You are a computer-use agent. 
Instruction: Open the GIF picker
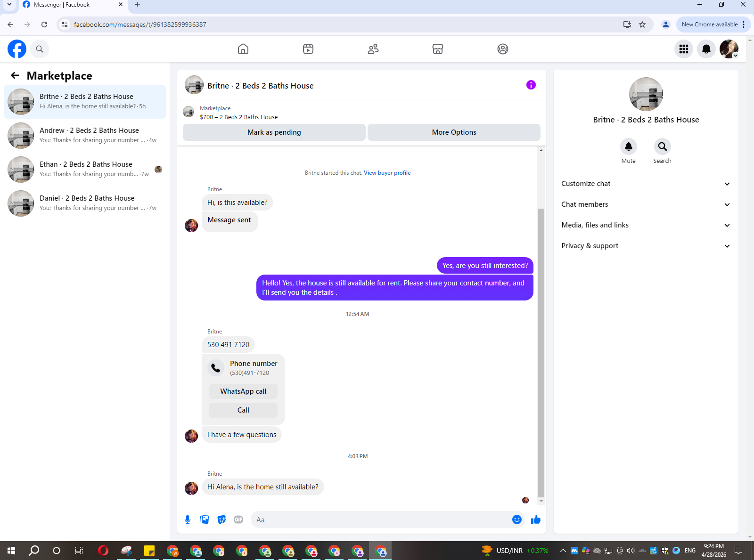point(238,519)
